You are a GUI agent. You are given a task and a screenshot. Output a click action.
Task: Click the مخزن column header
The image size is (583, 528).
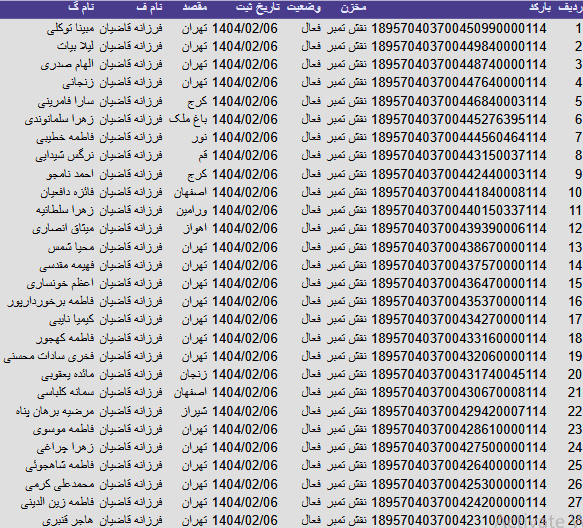point(353,8)
